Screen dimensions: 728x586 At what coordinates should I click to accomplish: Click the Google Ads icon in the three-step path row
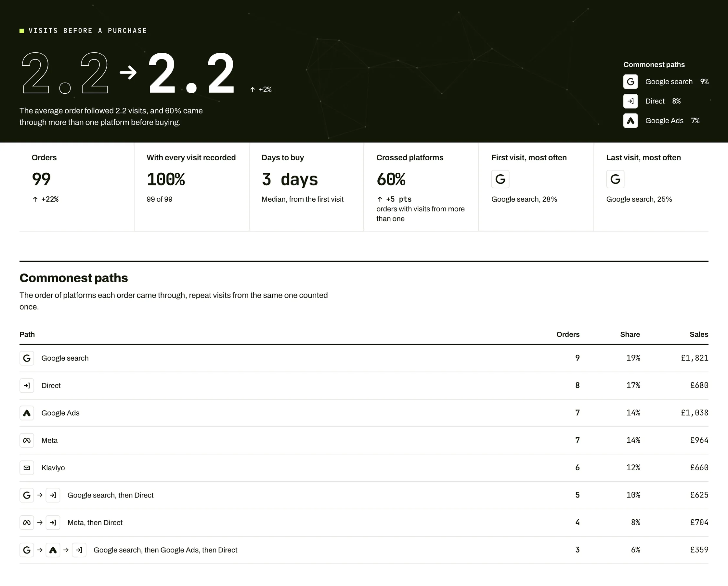coord(53,550)
